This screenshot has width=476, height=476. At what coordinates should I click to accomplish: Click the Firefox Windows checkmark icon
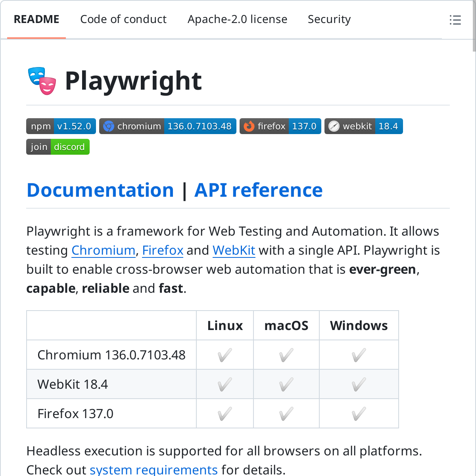(359, 414)
